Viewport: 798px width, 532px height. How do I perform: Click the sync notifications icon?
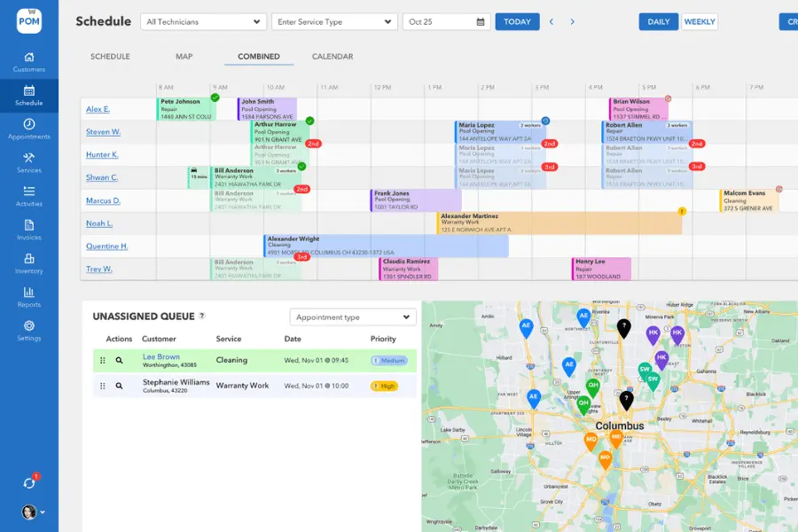point(29,482)
